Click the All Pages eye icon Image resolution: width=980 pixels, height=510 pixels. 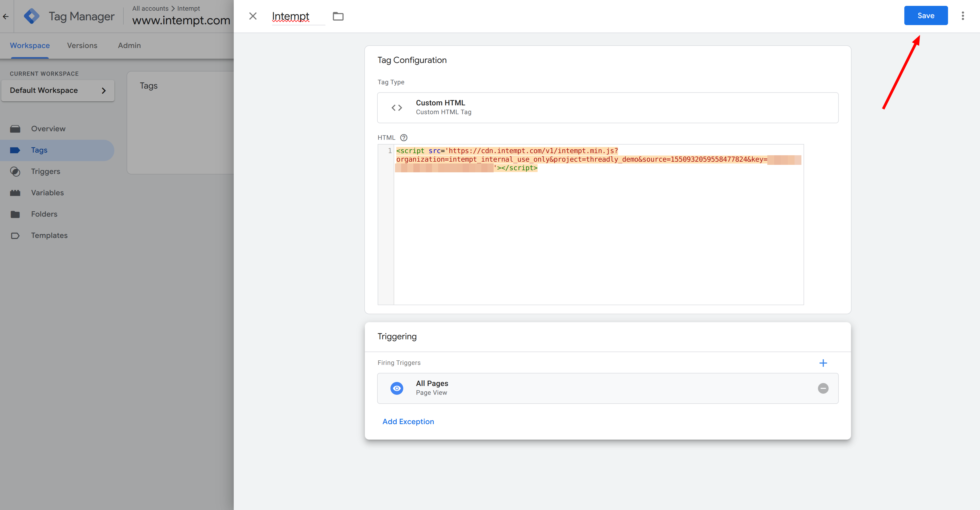point(397,388)
